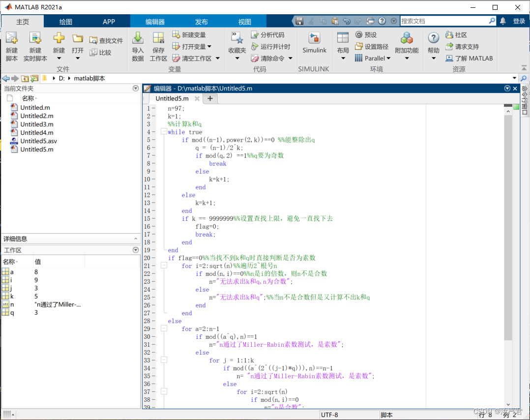Screen dimensions: 530x420
Task: Click 设置路径 (Set Path)
Action: pos(372,47)
